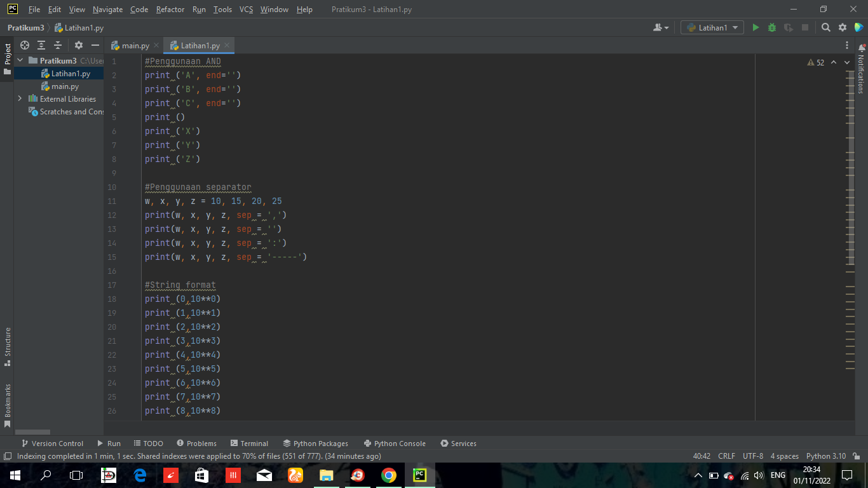This screenshot has height=488, width=868.
Task: Collapse all project tree nodes icon
Action: [58, 45]
